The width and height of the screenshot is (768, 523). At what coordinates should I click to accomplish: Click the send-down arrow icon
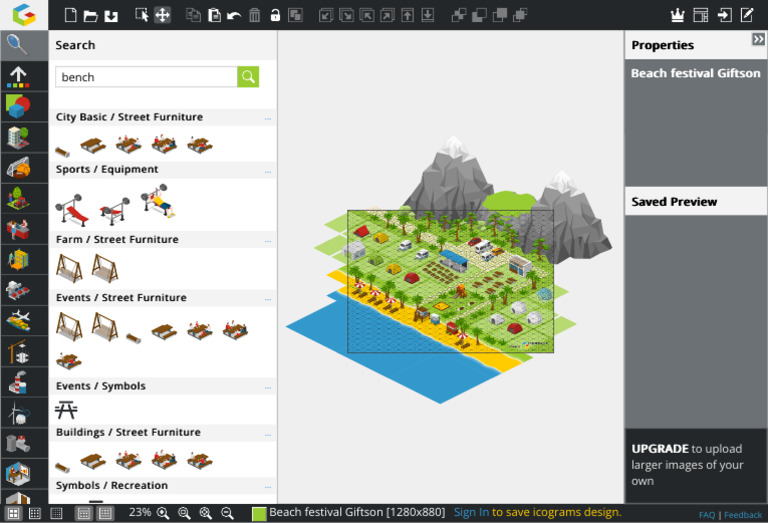[428, 15]
